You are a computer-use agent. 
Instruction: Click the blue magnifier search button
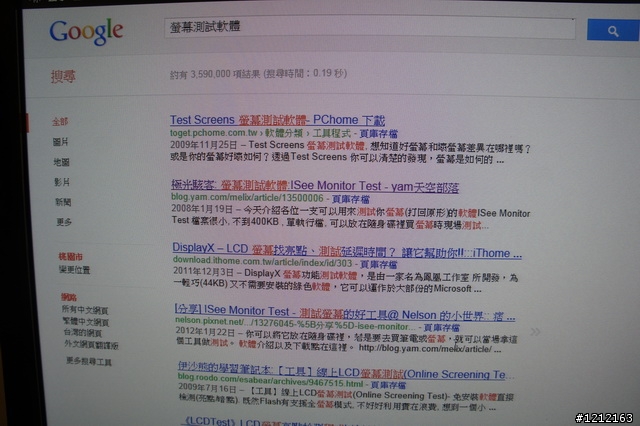coord(613,30)
